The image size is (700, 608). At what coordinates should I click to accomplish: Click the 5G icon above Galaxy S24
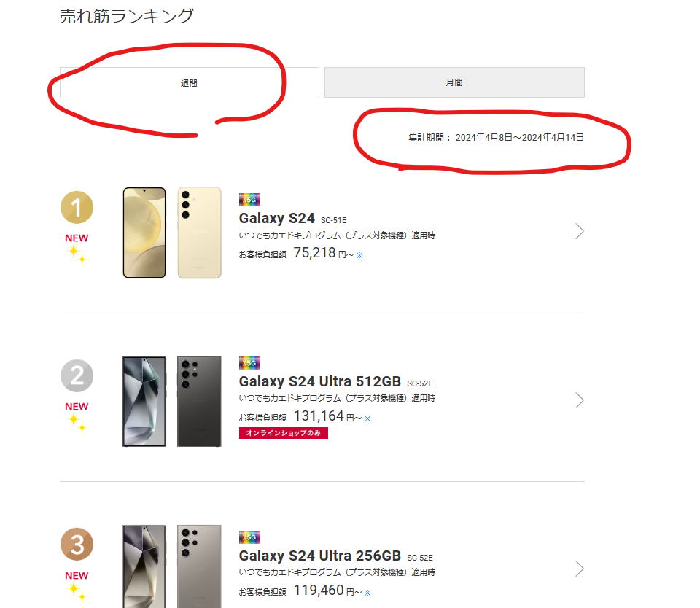coord(249,200)
